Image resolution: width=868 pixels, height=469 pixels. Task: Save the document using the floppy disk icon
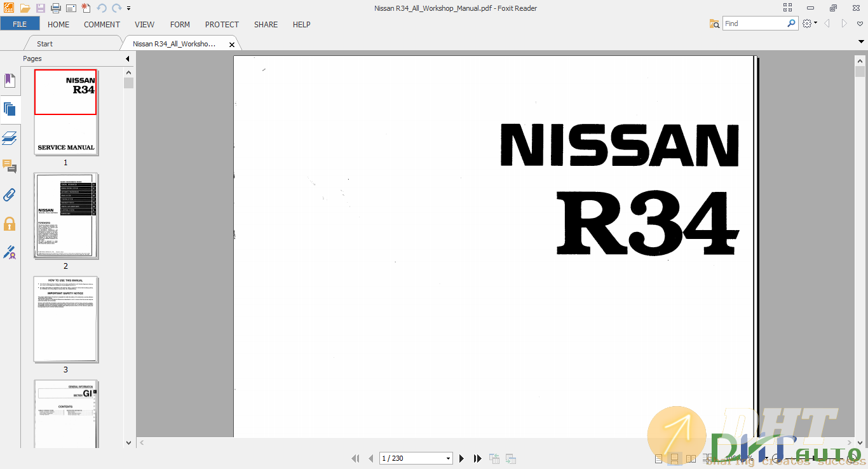[x=41, y=8]
